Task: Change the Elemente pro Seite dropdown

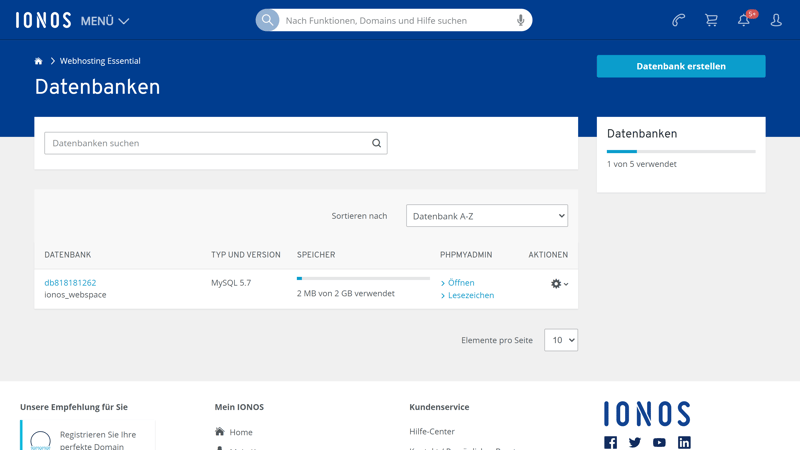Action: click(560, 340)
